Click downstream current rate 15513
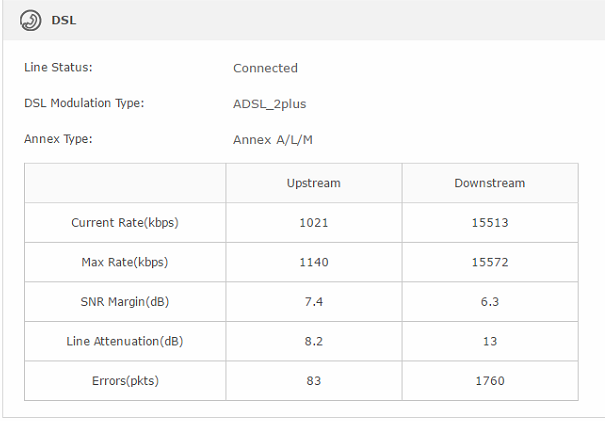This screenshot has width=605, height=421. (x=490, y=223)
